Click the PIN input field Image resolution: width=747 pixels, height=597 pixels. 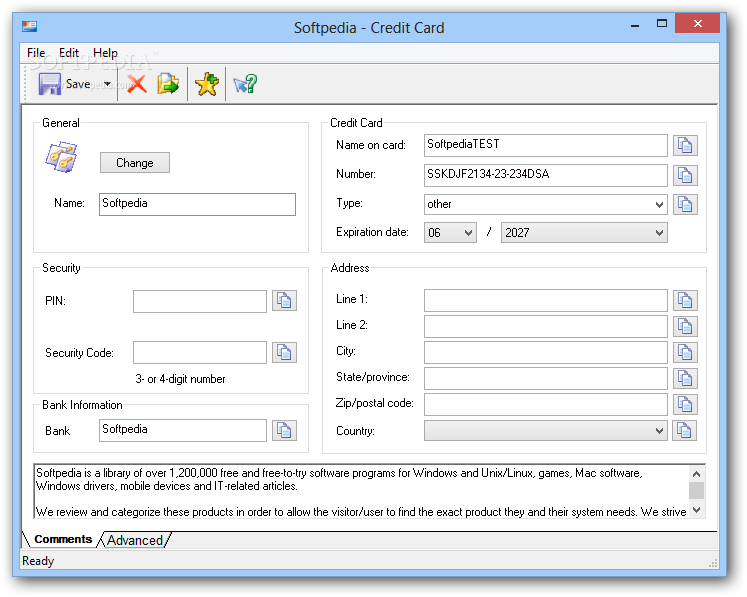[200, 301]
